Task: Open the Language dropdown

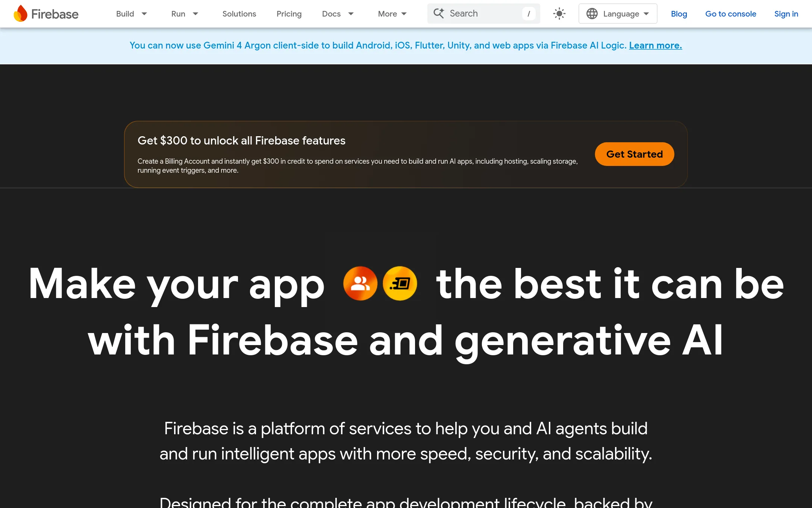Action: (x=618, y=14)
